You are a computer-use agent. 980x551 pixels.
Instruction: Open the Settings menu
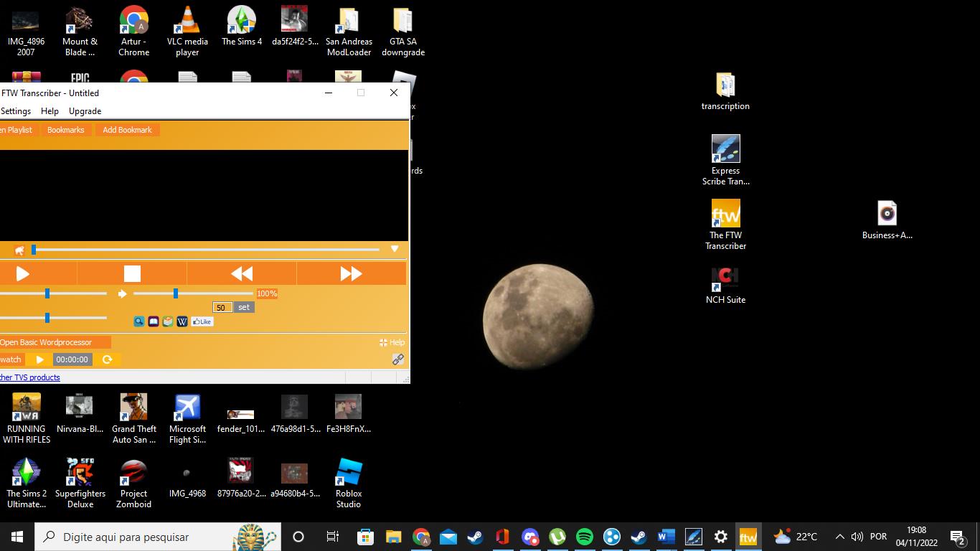(16, 111)
